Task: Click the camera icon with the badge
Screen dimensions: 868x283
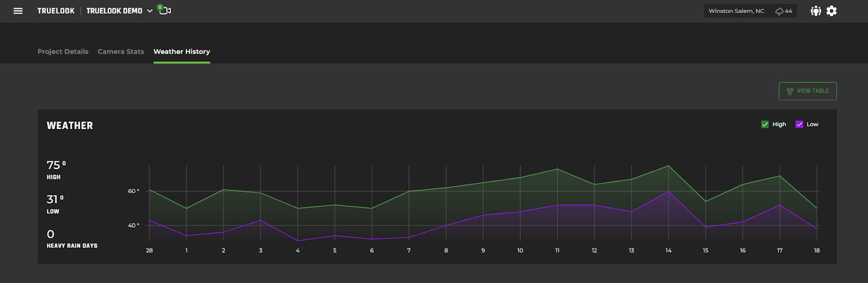Action: click(164, 10)
